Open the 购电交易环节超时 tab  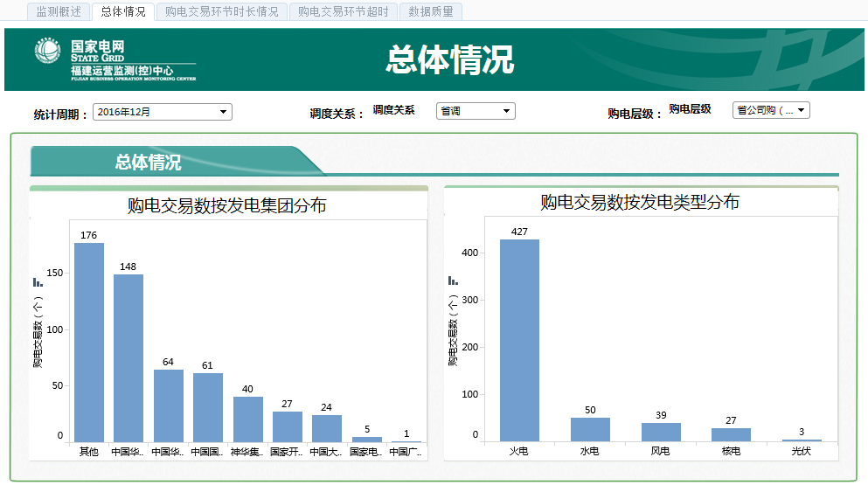[344, 12]
